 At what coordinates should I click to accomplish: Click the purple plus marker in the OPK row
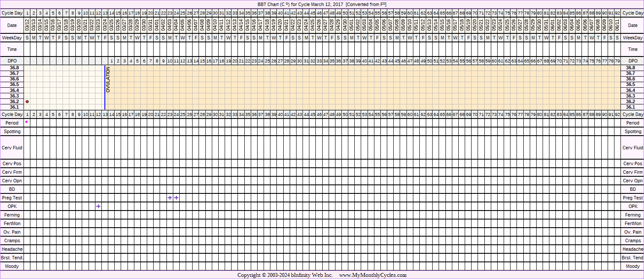pos(98,206)
